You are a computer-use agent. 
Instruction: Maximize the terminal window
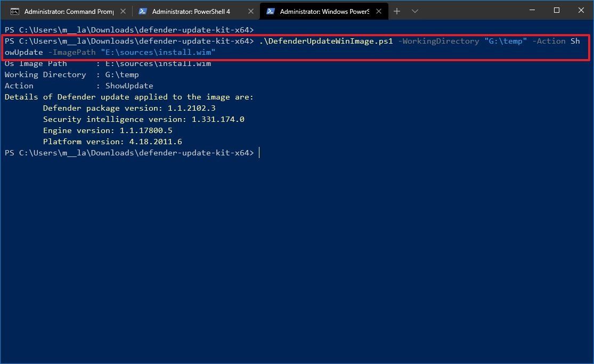pyautogui.click(x=556, y=10)
